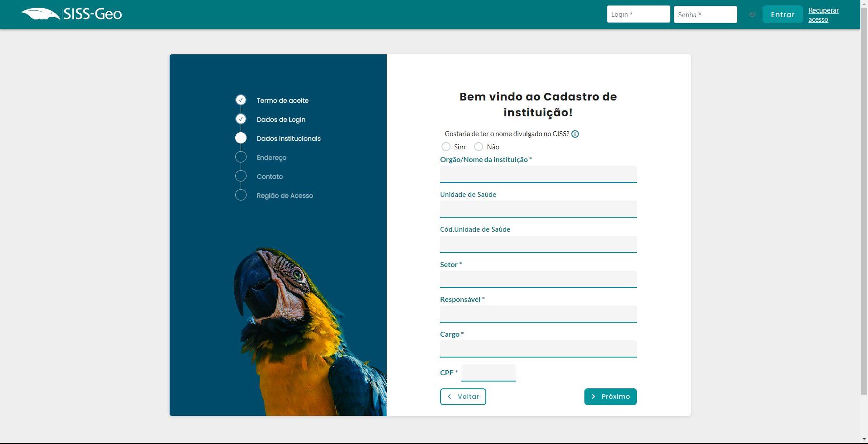
Task: Click the Endereço step circle
Action: tap(241, 157)
